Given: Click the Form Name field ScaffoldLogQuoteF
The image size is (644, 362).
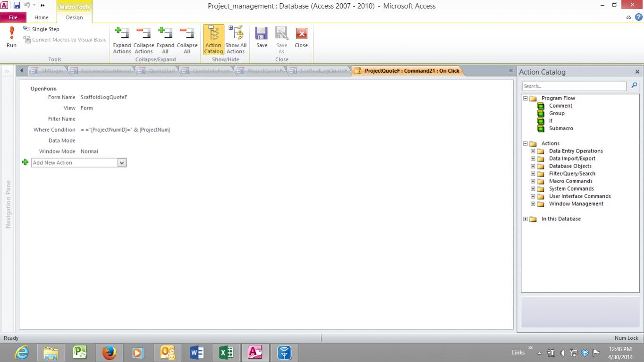Looking at the screenshot, I should click(x=104, y=97).
